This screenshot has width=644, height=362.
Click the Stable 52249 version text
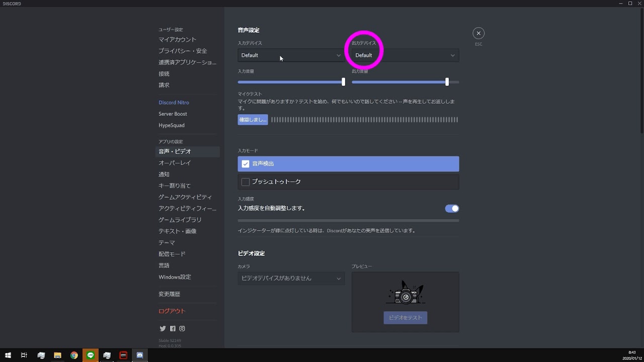170,340
